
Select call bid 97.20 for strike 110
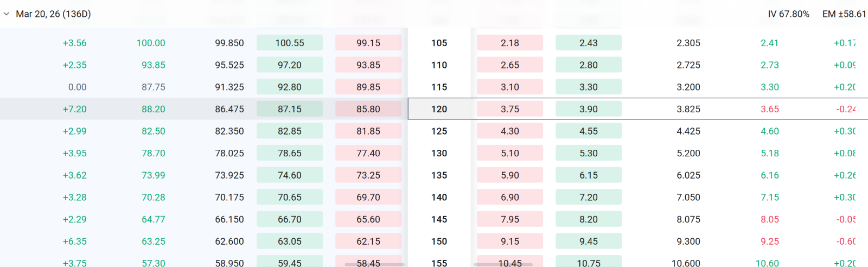290,65
